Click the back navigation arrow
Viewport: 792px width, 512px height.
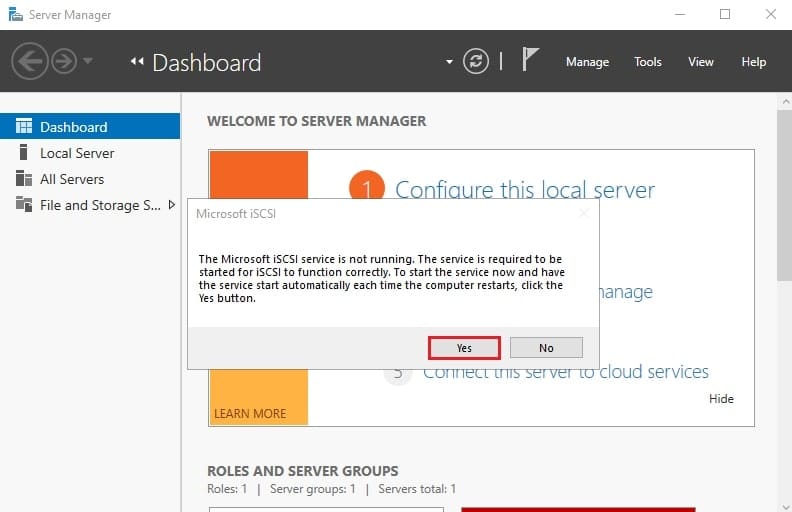[x=29, y=61]
